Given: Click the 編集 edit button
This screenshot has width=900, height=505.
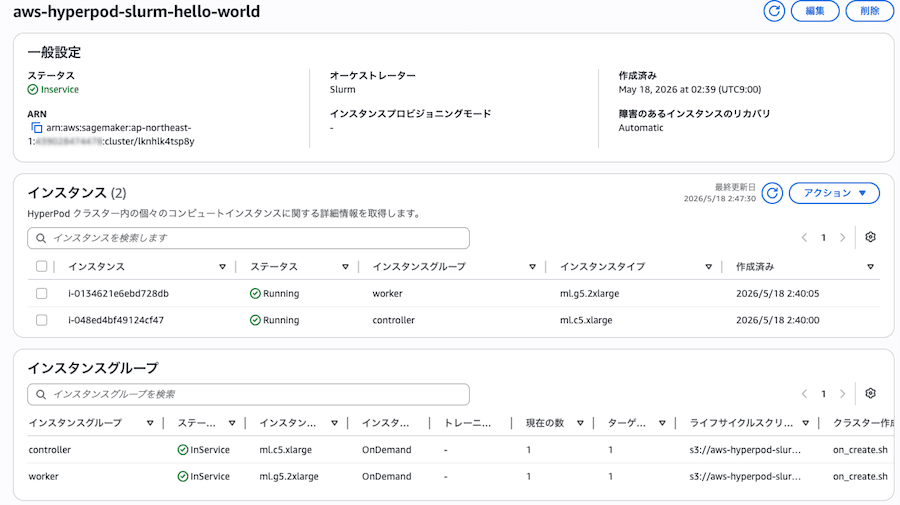Looking at the screenshot, I should pos(815,11).
